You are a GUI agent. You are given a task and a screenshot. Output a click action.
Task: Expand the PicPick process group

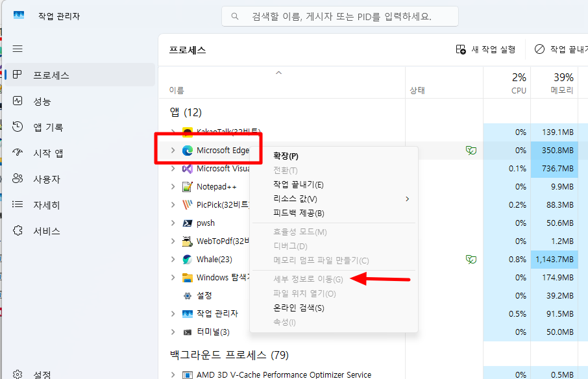pyautogui.click(x=173, y=204)
